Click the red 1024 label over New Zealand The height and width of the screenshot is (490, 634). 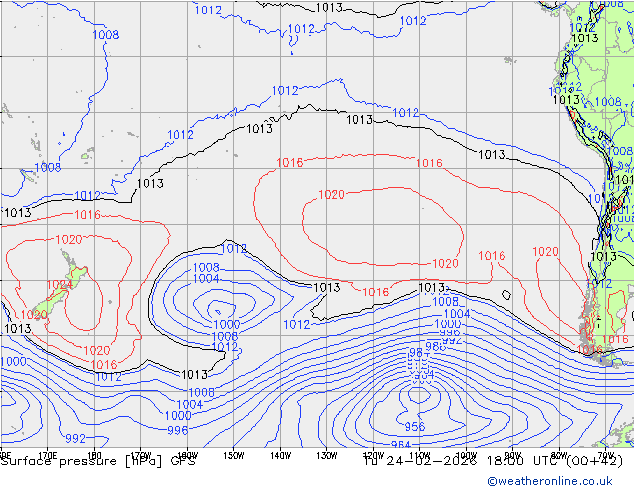pyautogui.click(x=59, y=285)
